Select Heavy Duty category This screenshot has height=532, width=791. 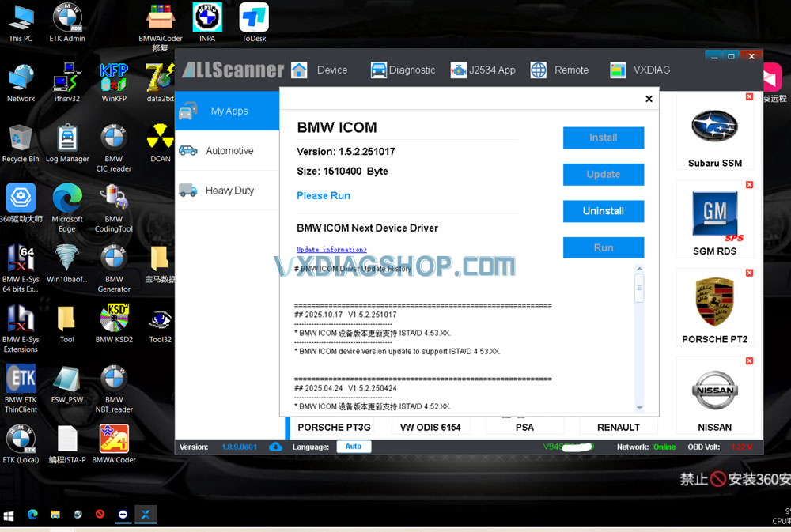[x=229, y=191]
